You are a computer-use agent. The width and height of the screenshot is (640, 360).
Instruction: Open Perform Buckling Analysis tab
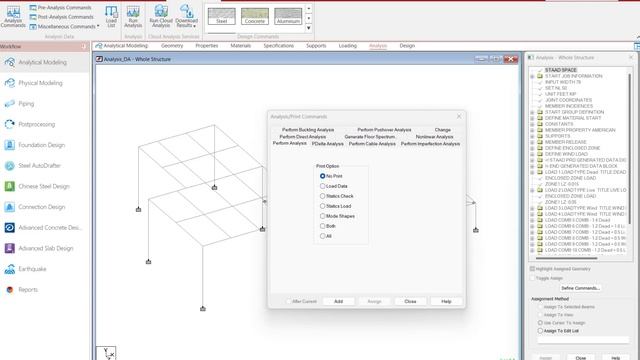pos(308,130)
